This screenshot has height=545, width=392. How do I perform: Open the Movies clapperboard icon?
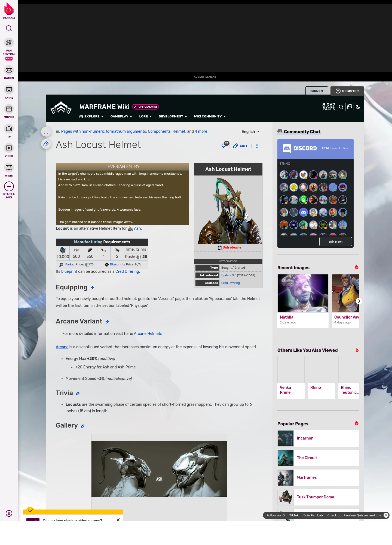9,109
